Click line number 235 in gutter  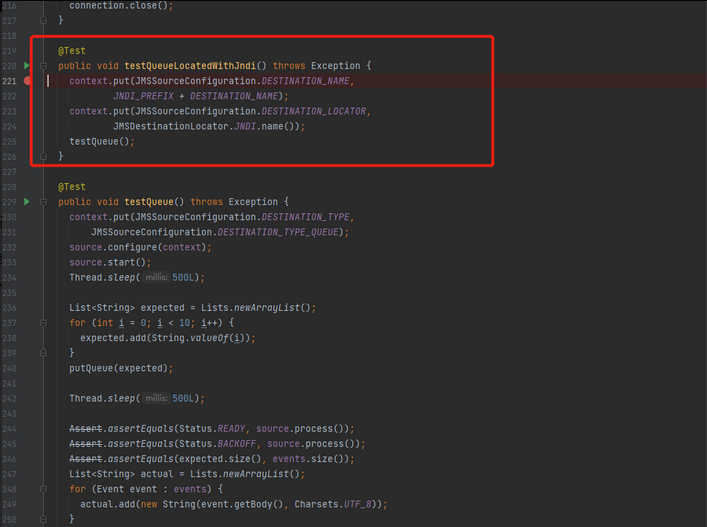click(9, 293)
